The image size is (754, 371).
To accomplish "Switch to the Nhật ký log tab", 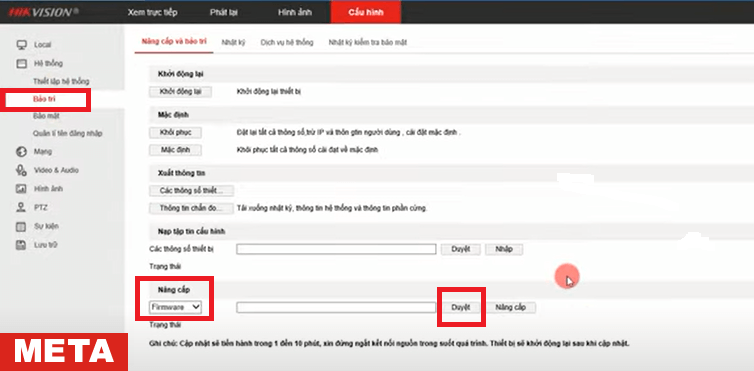I will (233, 42).
